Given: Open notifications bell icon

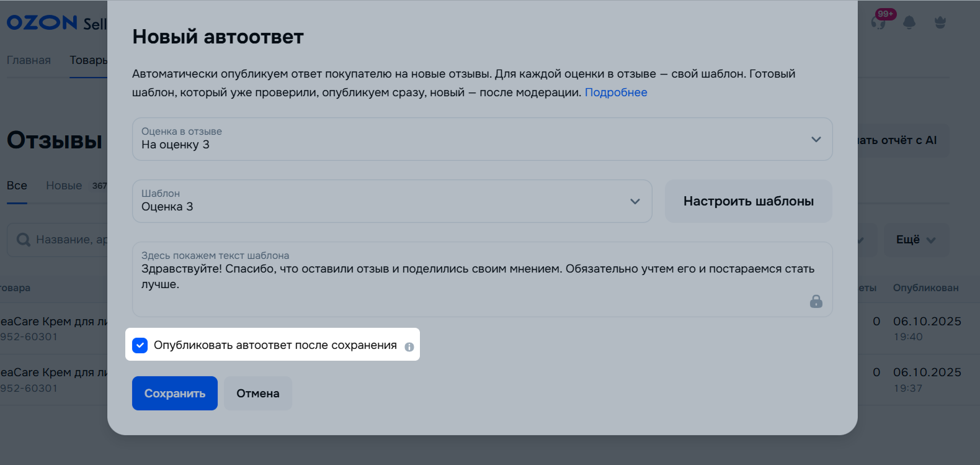Looking at the screenshot, I should pyautogui.click(x=909, y=23).
